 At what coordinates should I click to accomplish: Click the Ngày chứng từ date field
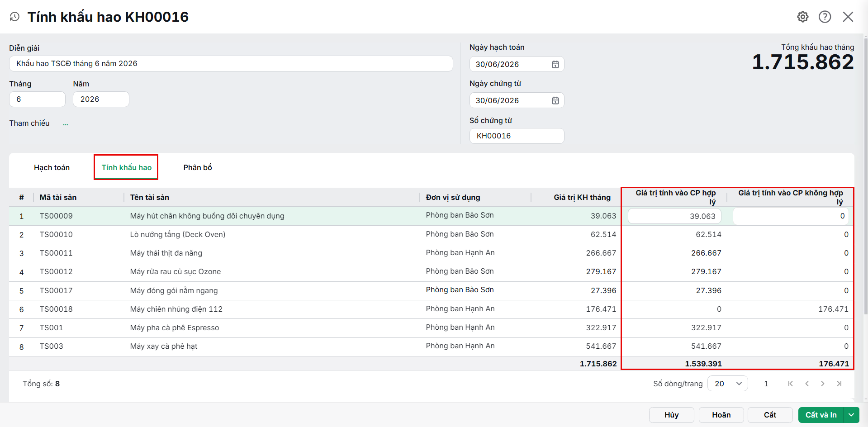tap(517, 100)
